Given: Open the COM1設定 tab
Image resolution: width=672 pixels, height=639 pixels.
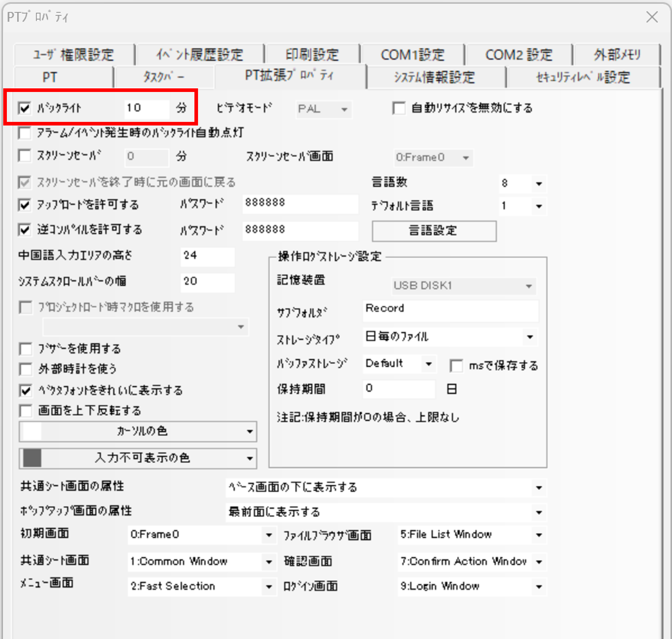Looking at the screenshot, I should (x=413, y=55).
